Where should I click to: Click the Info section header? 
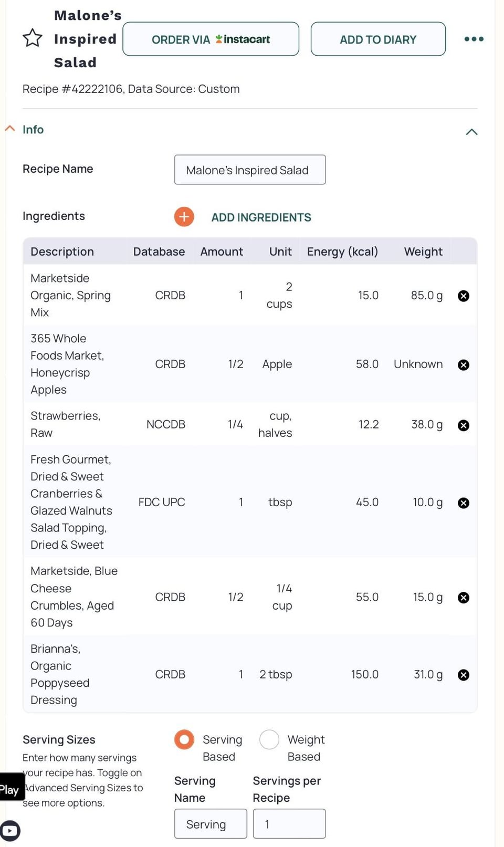click(33, 129)
